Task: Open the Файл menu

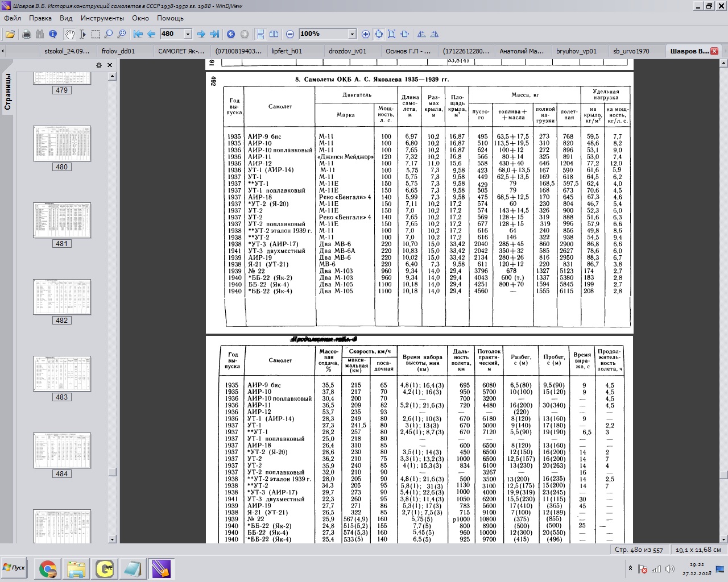Action: (13, 18)
